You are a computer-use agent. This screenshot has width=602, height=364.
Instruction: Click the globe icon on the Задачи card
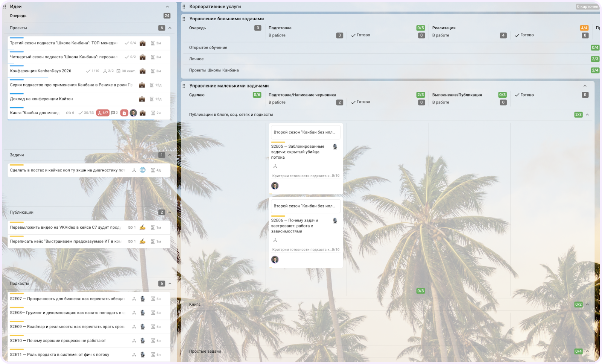coord(143,170)
